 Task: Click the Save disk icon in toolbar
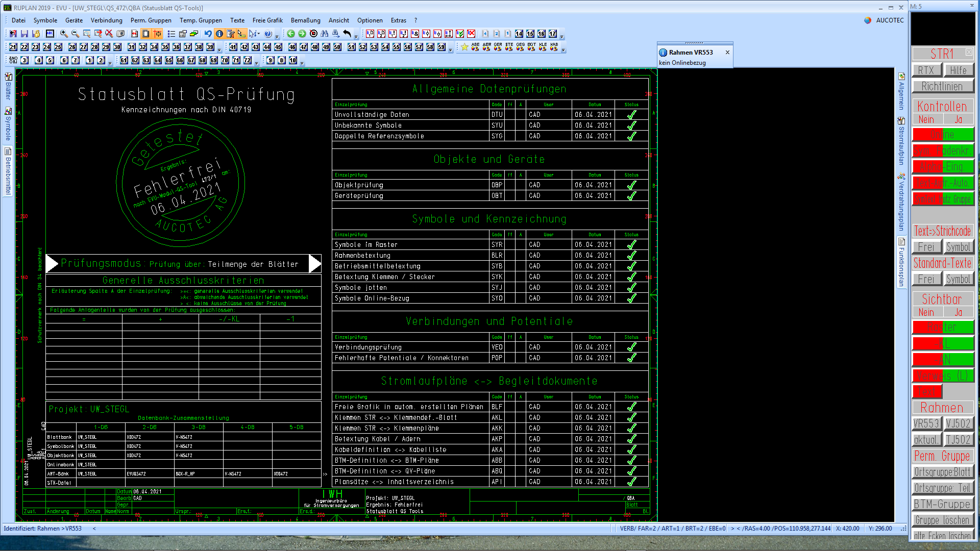coord(24,34)
